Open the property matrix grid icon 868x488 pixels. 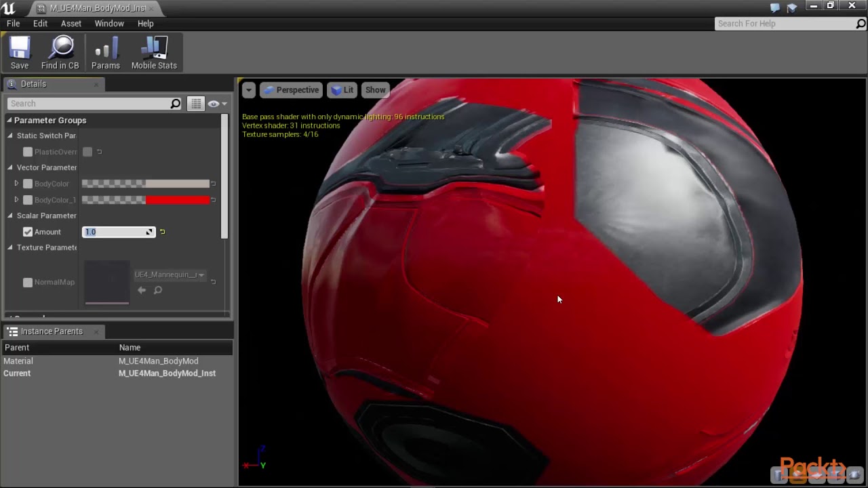[x=196, y=104]
